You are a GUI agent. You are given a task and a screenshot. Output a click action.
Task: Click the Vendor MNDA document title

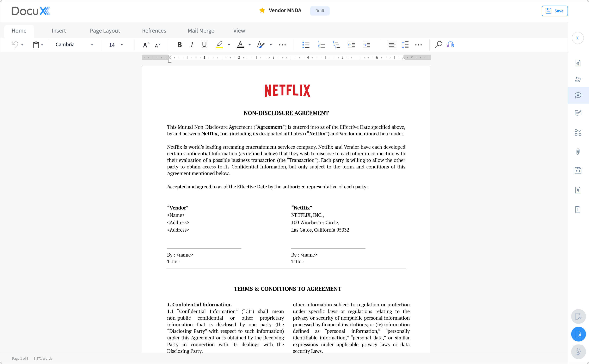285,10
